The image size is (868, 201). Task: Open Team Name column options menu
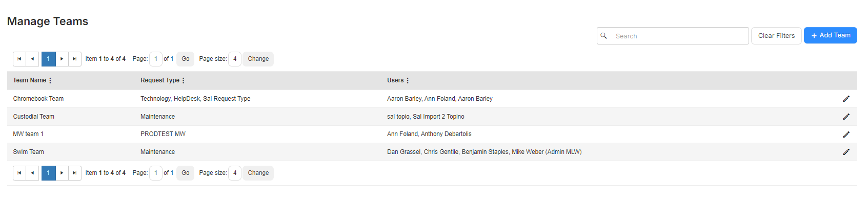[x=50, y=80]
